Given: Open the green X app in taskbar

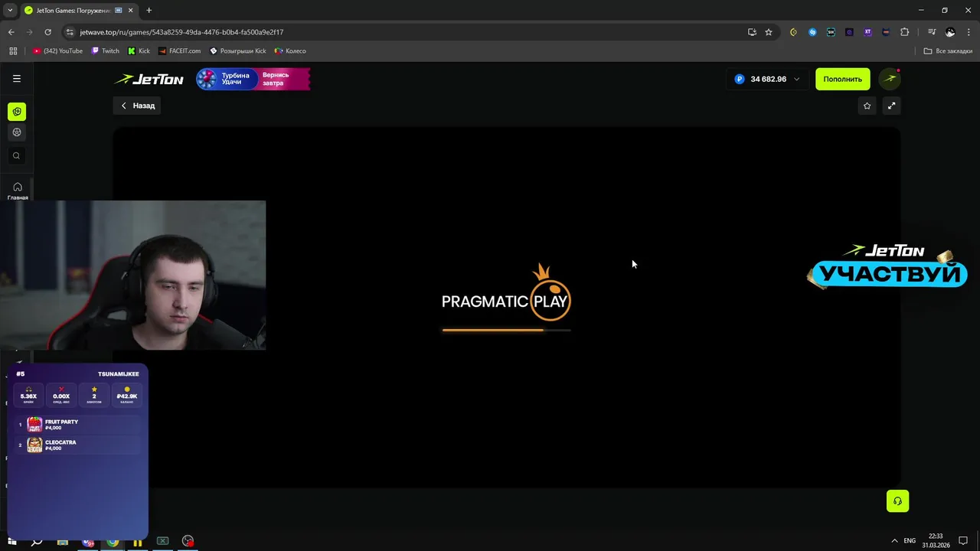Looking at the screenshot, I should 162,541.
